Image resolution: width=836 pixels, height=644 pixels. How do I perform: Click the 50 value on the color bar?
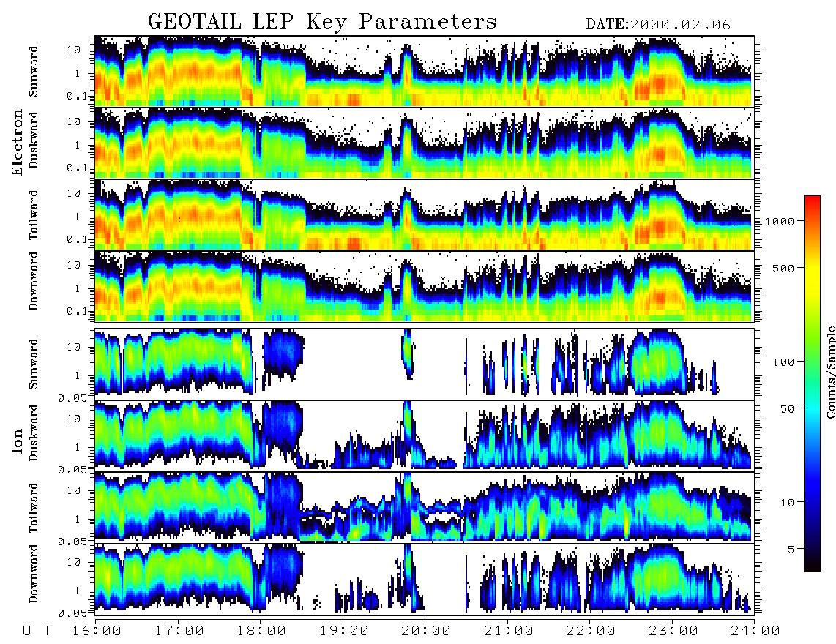[787, 409]
